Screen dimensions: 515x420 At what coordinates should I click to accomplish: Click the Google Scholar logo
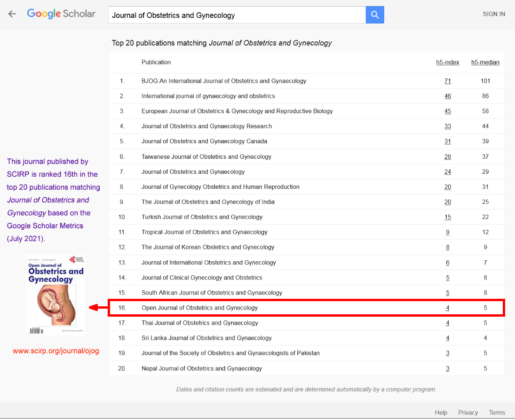pyautogui.click(x=61, y=14)
